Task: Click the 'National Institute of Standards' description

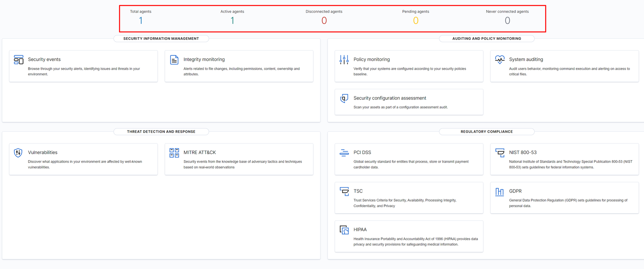Action: point(571,165)
